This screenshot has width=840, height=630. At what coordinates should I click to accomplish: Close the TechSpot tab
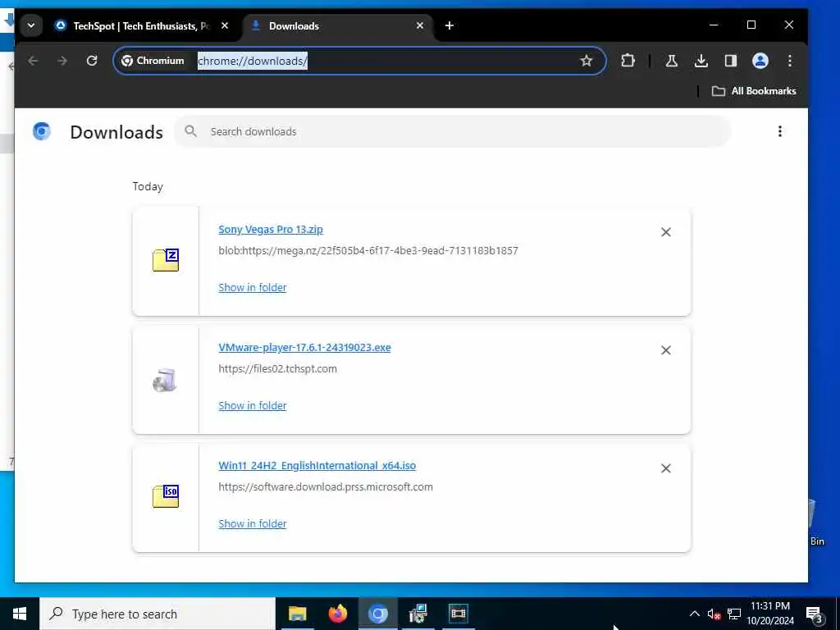(x=225, y=25)
